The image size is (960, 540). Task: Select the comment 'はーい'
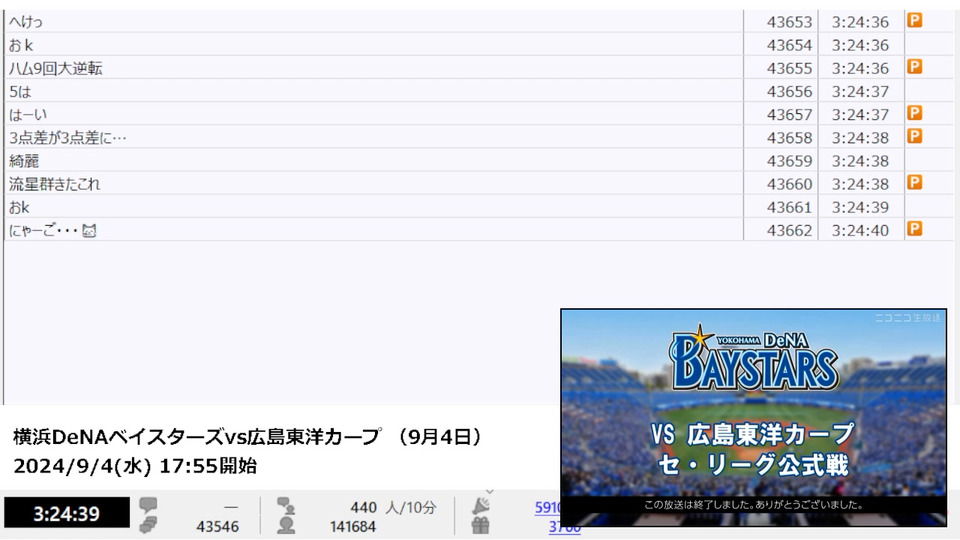tap(28, 114)
